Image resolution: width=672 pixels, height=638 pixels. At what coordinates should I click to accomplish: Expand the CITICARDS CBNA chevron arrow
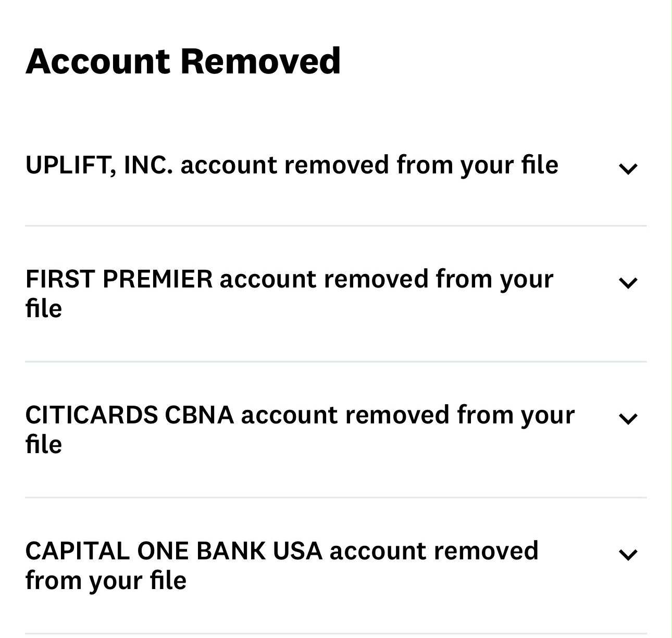(x=628, y=418)
